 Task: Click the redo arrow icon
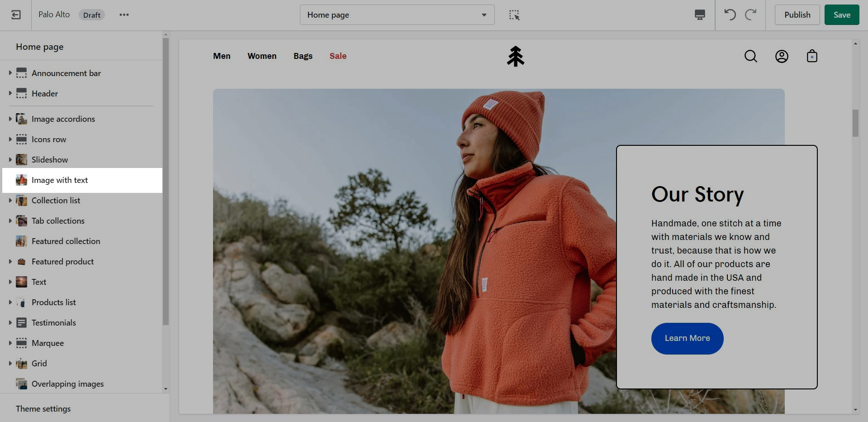pos(751,15)
